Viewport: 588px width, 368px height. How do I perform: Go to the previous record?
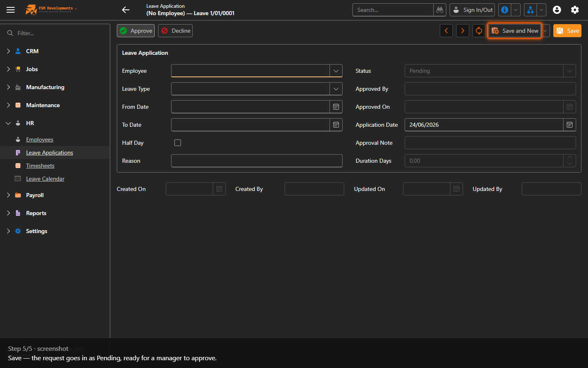(x=446, y=31)
